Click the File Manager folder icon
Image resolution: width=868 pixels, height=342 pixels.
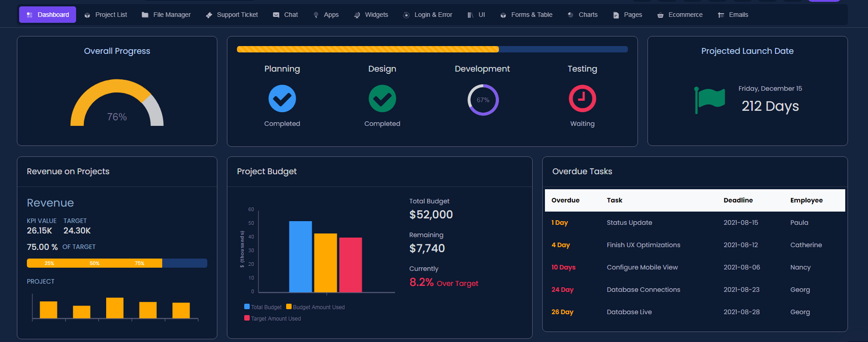click(x=145, y=15)
